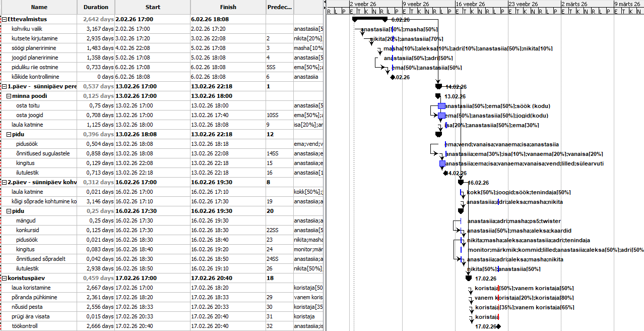Collapse the Ettevalmistus summary task
This screenshot has height=331, width=644.
click(x=5, y=19)
